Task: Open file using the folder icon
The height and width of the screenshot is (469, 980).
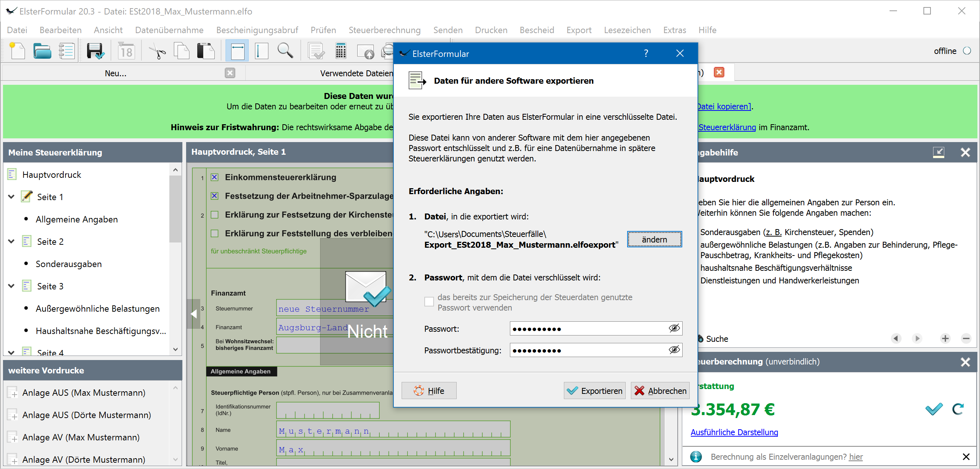Action: point(42,51)
